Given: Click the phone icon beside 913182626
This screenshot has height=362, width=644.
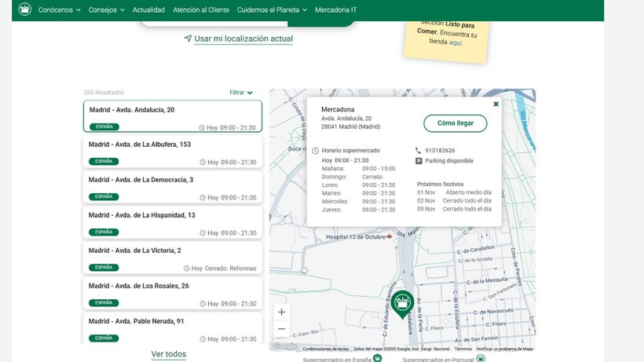Looking at the screenshot, I should [419, 150].
